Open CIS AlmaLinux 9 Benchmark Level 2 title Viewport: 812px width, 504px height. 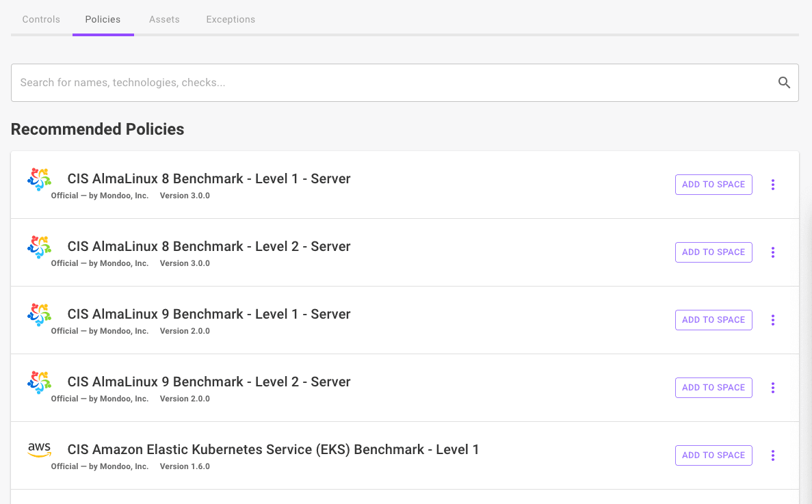(209, 382)
